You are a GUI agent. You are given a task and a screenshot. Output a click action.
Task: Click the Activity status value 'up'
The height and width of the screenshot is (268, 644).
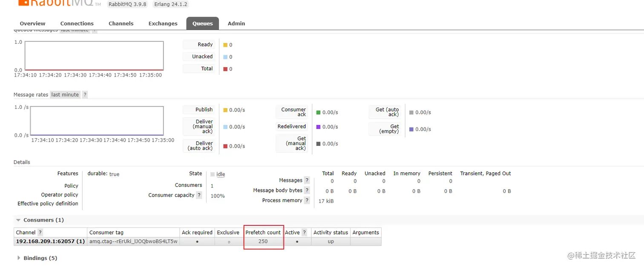tap(331, 241)
